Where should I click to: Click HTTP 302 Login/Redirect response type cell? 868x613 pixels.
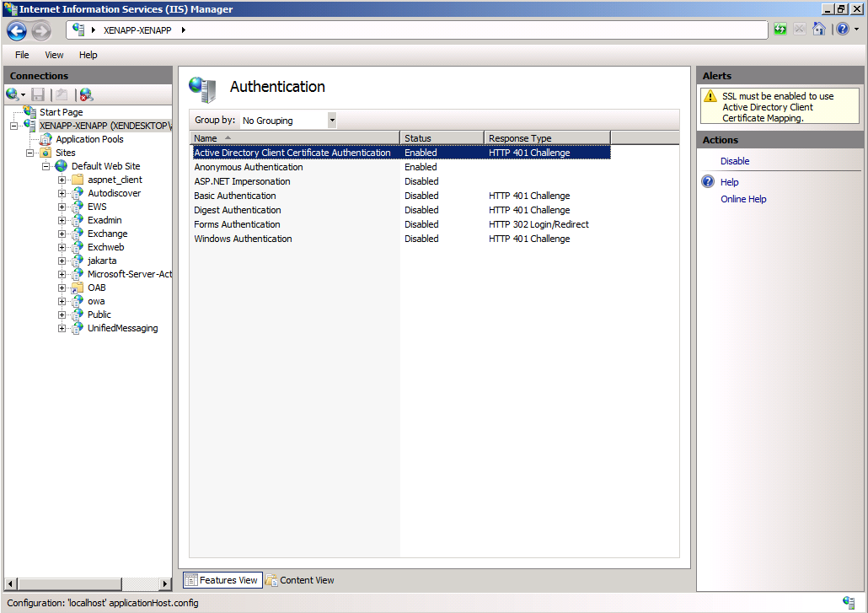pos(538,225)
